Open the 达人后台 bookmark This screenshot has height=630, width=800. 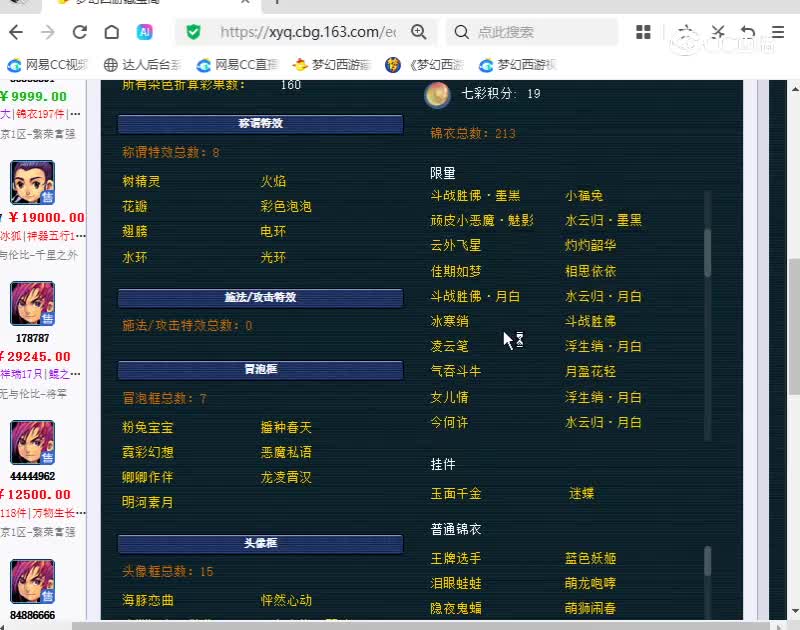[x=143, y=65]
